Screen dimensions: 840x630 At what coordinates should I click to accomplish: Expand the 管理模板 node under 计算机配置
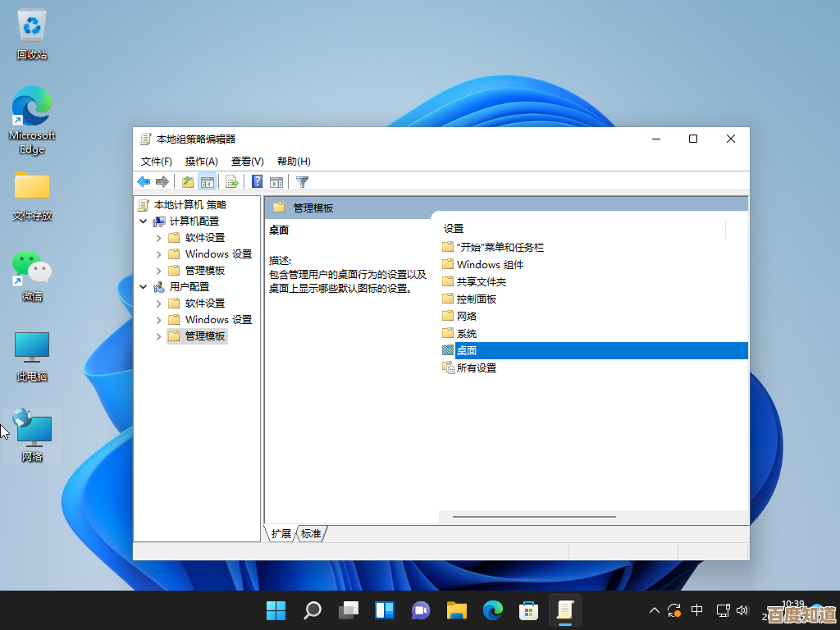[157, 270]
